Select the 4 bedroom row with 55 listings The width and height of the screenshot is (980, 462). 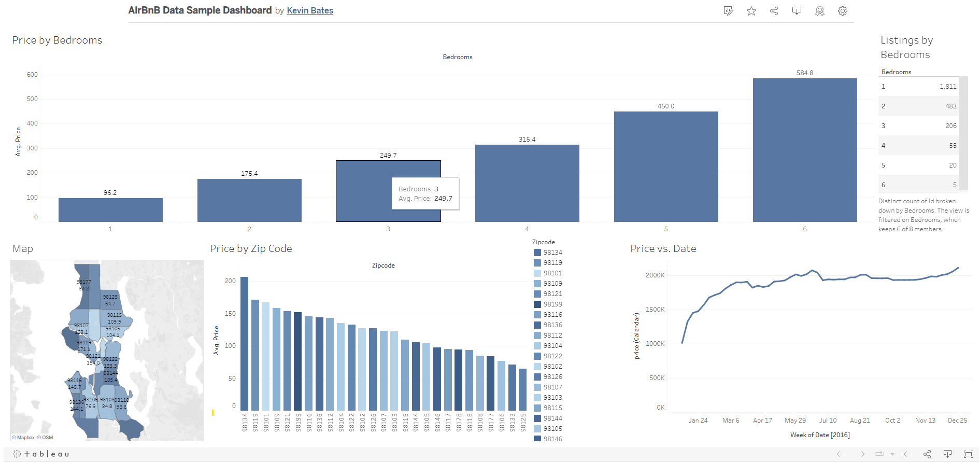pos(919,146)
